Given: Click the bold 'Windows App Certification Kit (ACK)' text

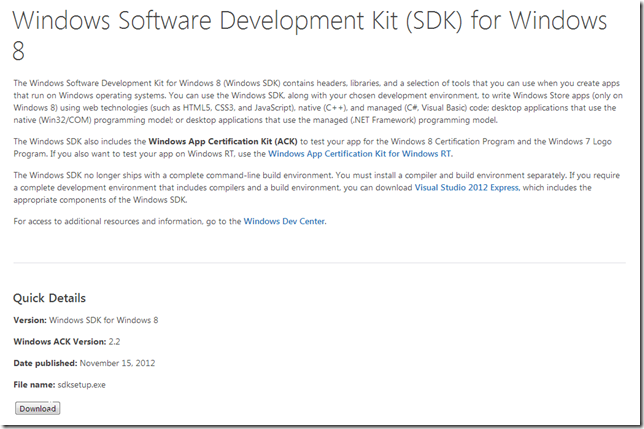Looking at the screenshot, I should coord(223,142).
